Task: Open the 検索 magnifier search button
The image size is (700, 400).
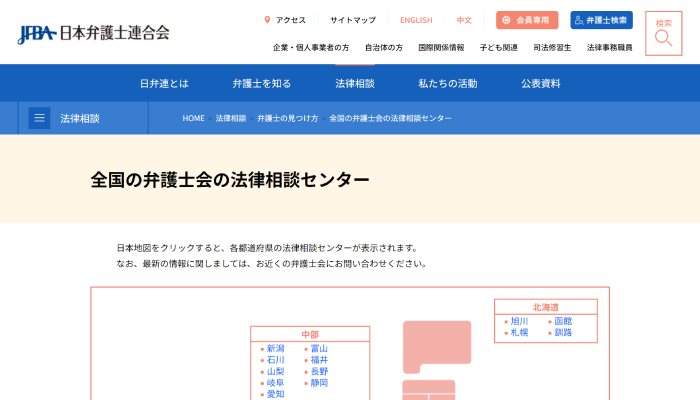Action: click(x=663, y=33)
